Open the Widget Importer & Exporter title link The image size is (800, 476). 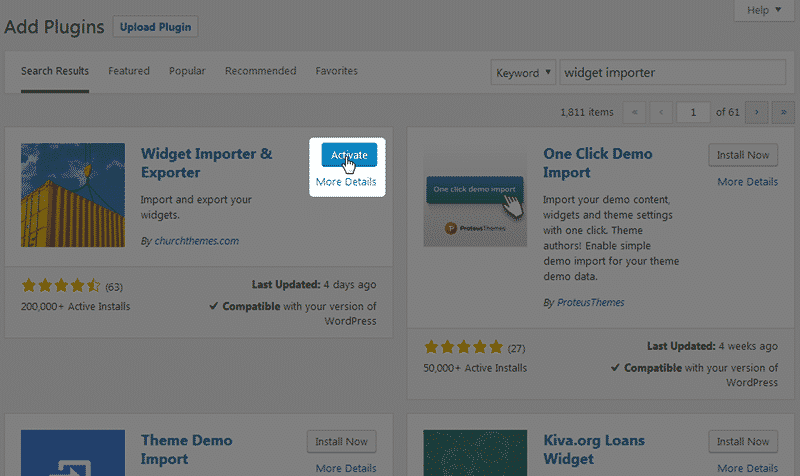click(x=206, y=163)
